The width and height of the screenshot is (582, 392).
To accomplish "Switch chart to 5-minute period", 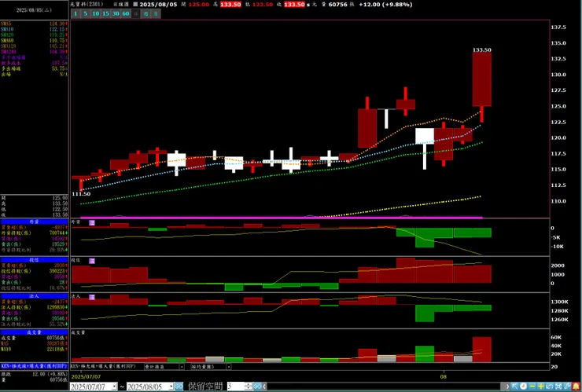I will pos(86,13).
